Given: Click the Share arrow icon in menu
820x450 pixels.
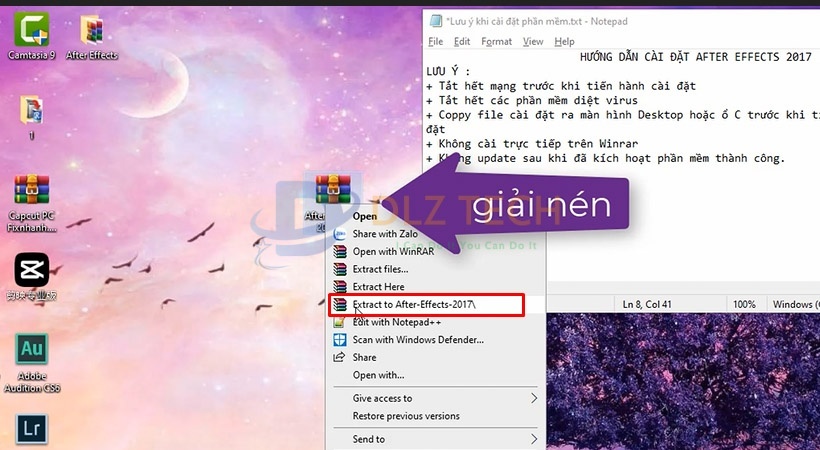Looking at the screenshot, I should coord(339,357).
